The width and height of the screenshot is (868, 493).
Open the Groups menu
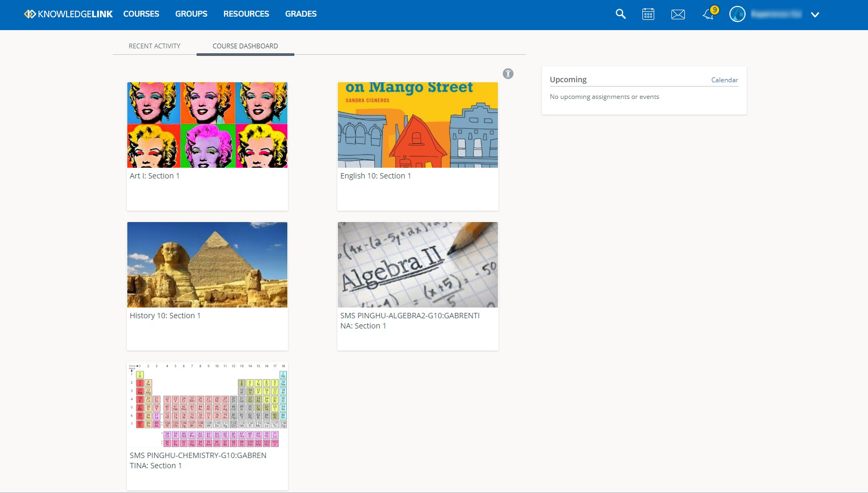click(x=191, y=14)
